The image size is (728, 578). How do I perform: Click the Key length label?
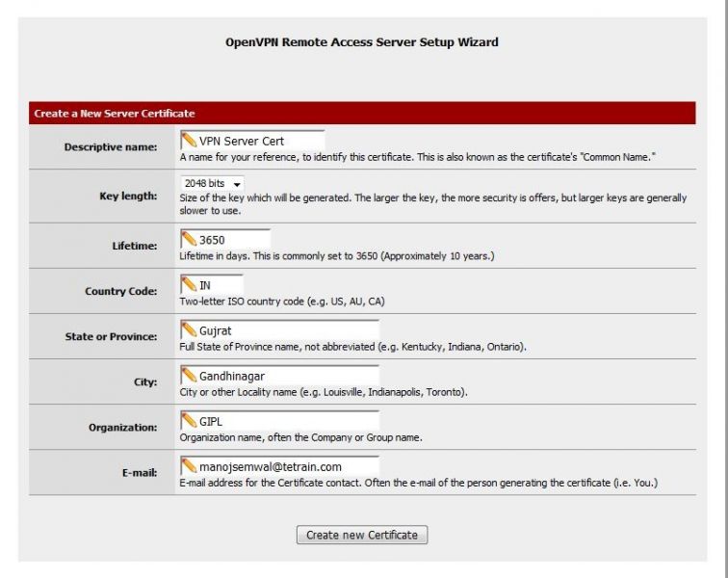coord(128,197)
